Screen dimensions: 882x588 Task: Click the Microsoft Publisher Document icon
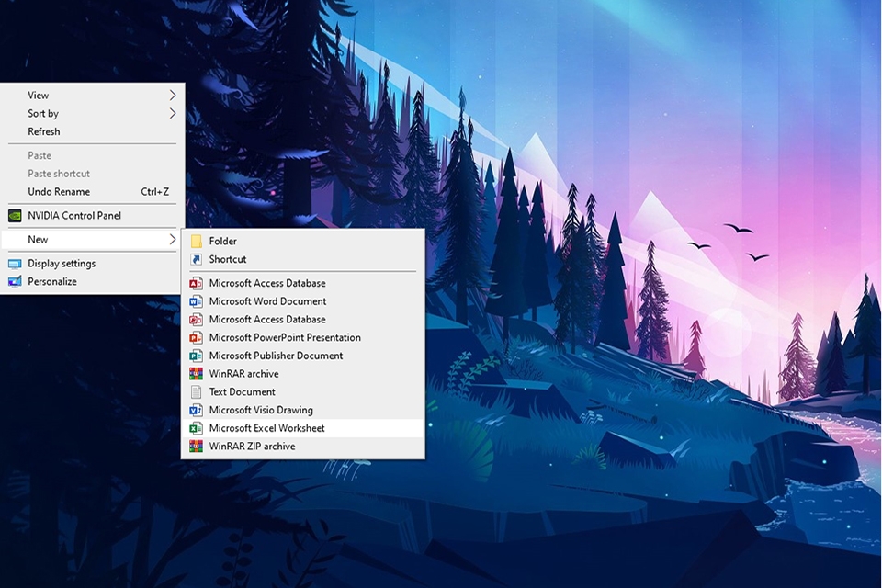point(196,356)
